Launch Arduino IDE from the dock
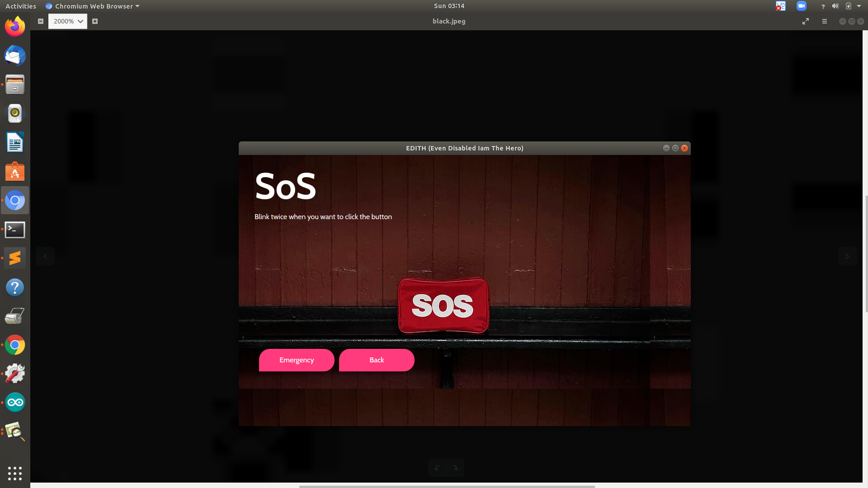 [x=15, y=402]
